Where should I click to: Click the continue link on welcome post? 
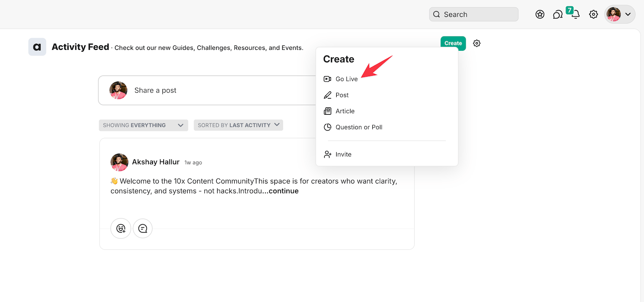pyautogui.click(x=281, y=191)
